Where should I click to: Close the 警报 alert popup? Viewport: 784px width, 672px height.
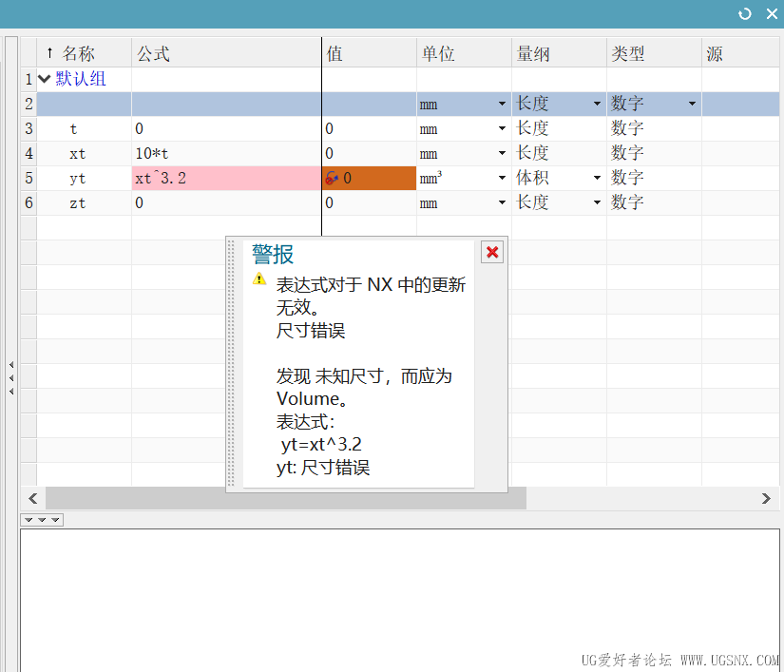[492, 253]
